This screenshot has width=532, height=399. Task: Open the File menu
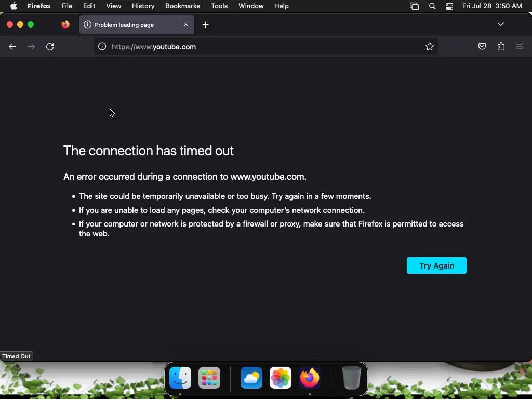coord(67,6)
